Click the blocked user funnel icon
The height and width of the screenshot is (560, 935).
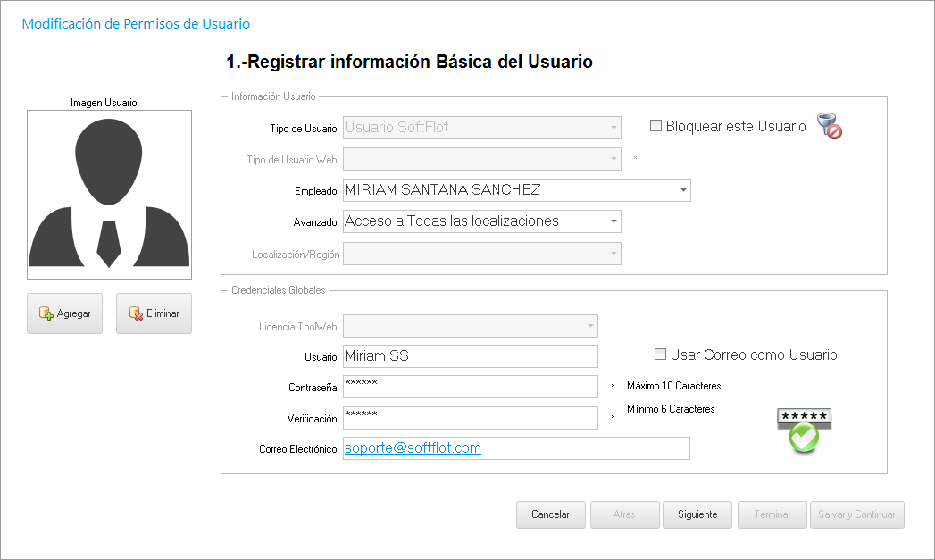click(x=830, y=127)
